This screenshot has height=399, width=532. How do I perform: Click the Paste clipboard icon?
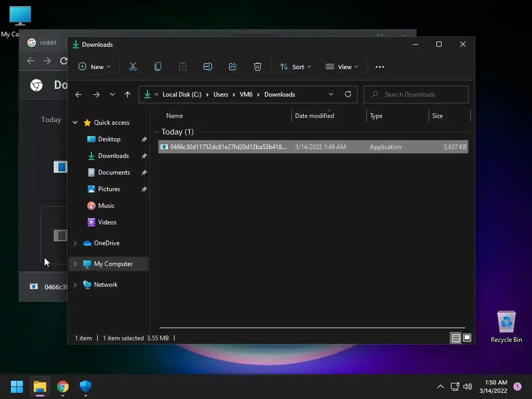coord(182,67)
